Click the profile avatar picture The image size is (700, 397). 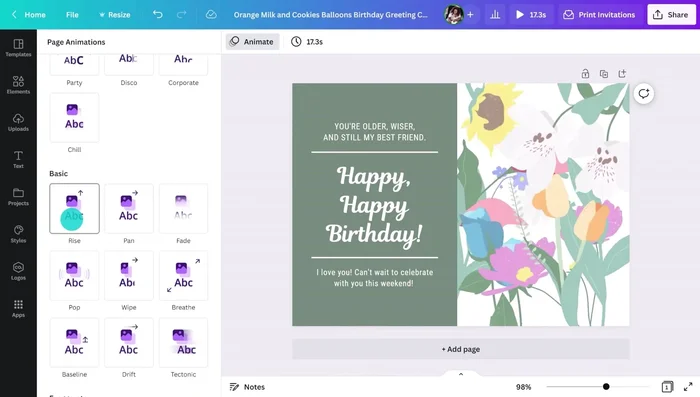pyautogui.click(x=453, y=14)
